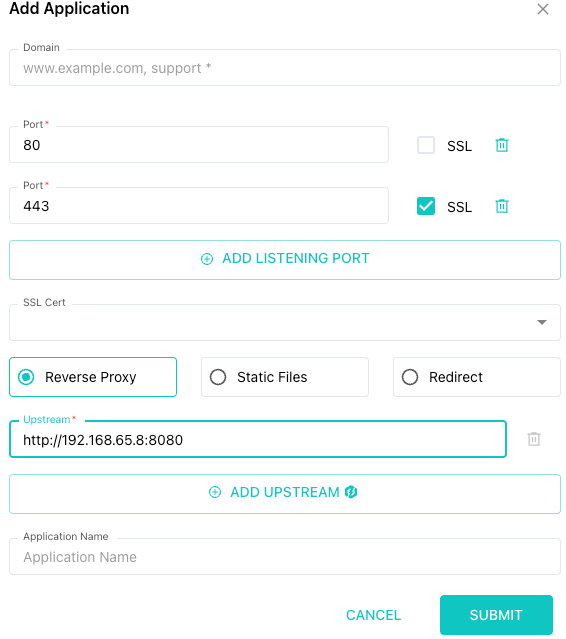Click the ADD LISTENING PORT button
The image size is (566, 639).
click(x=285, y=260)
